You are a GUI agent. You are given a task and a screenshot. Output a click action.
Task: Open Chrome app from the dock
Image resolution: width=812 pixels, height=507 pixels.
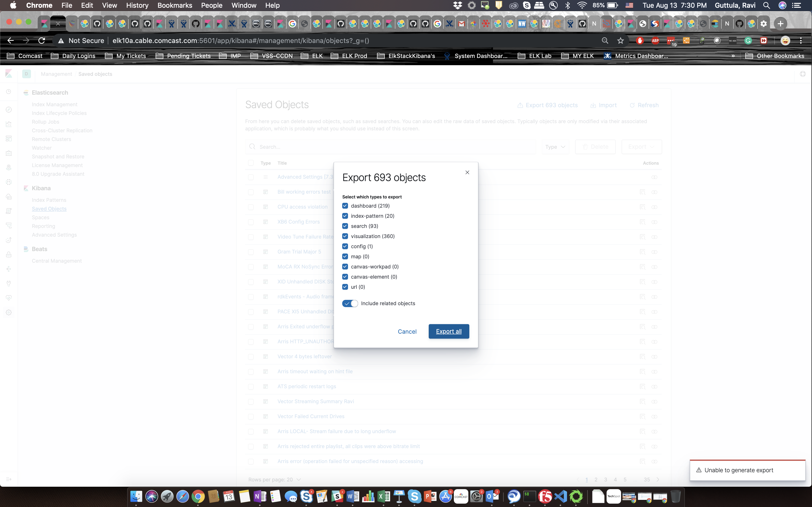click(x=198, y=496)
